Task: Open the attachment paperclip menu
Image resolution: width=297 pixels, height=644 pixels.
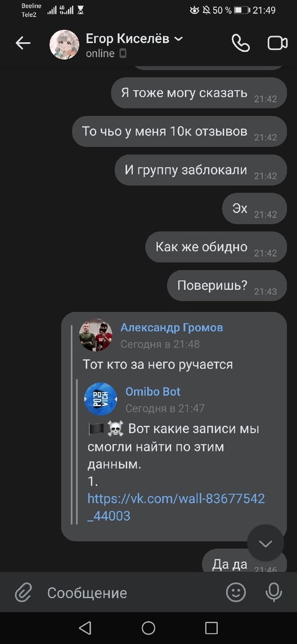Action: coord(23,593)
